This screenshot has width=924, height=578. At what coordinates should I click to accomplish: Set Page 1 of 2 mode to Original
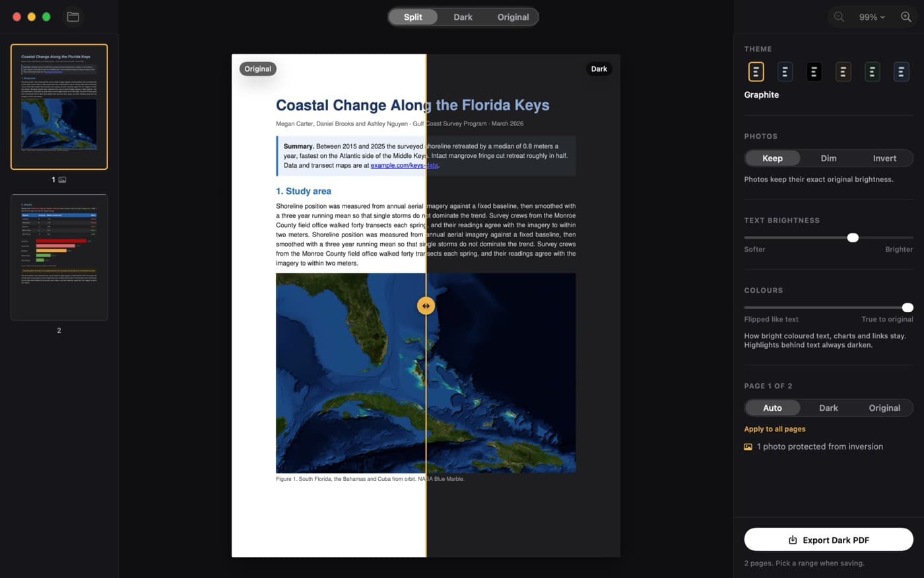point(884,408)
